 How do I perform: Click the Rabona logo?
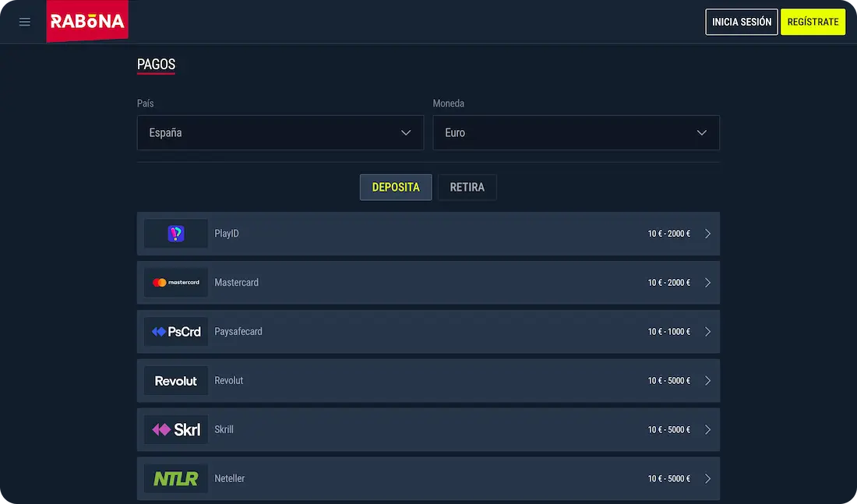(x=87, y=21)
